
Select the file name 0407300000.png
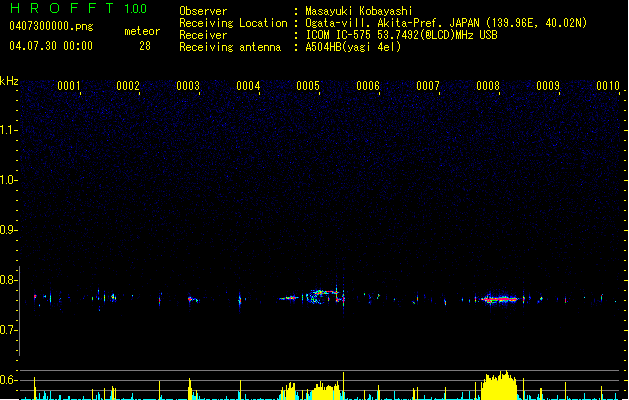pos(51,26)
